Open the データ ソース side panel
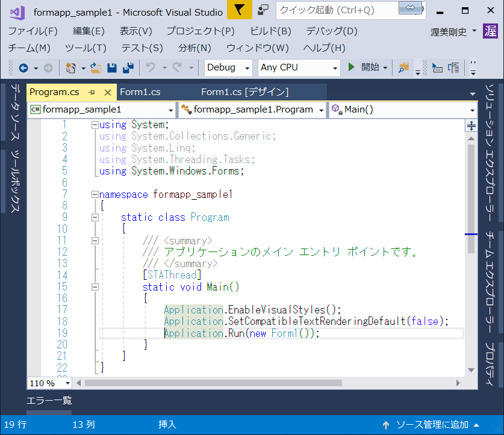Viewport: 504px width, 435px height. click(x=15, y=112)
